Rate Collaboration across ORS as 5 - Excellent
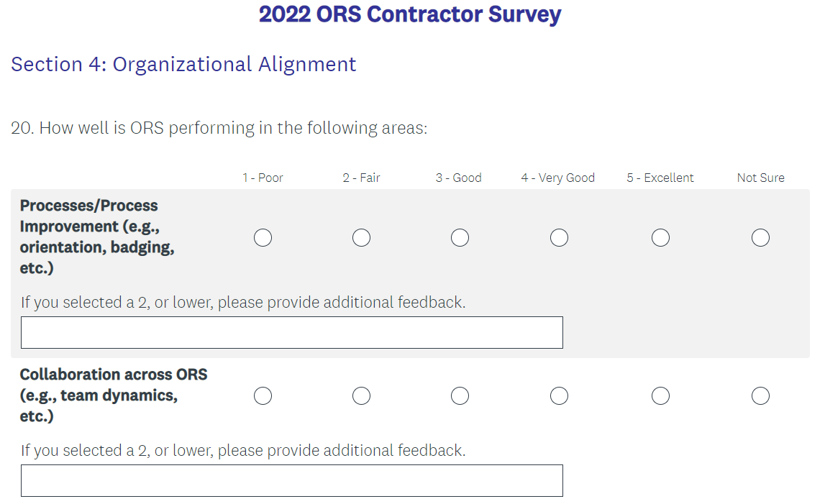This screenshot has width=825, height=504. click(660, 396)
